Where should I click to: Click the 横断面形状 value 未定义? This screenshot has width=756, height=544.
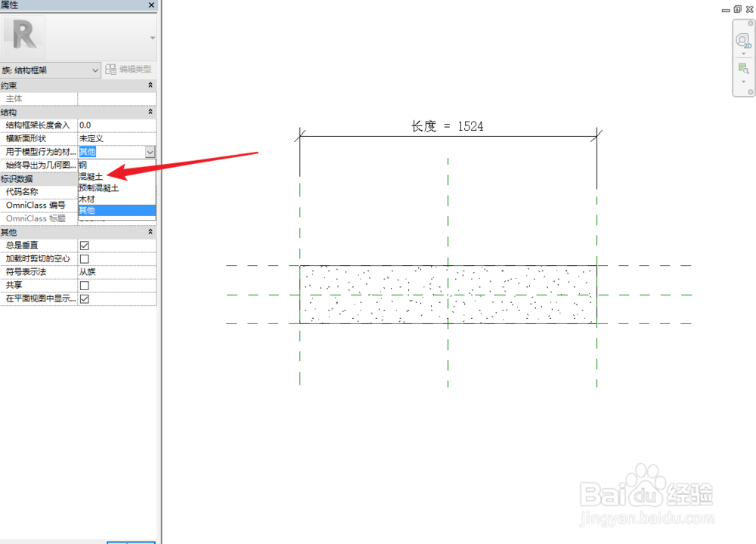pos(117,139)
